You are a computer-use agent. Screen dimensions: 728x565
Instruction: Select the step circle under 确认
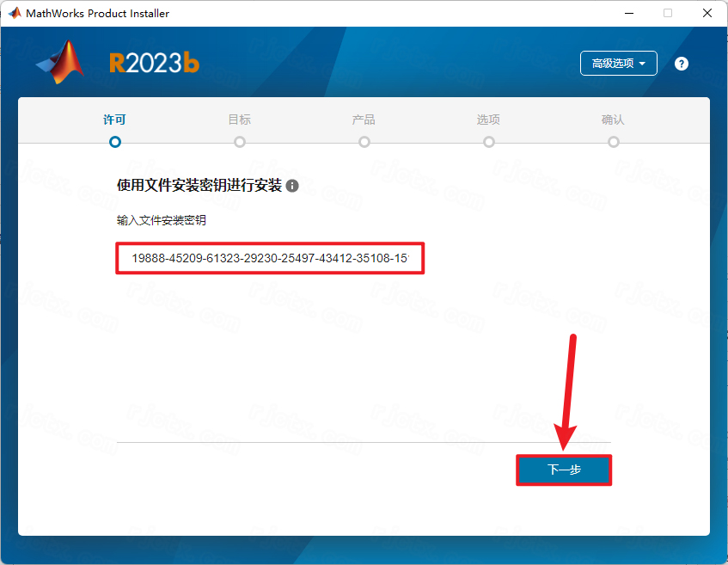point(614,142)
